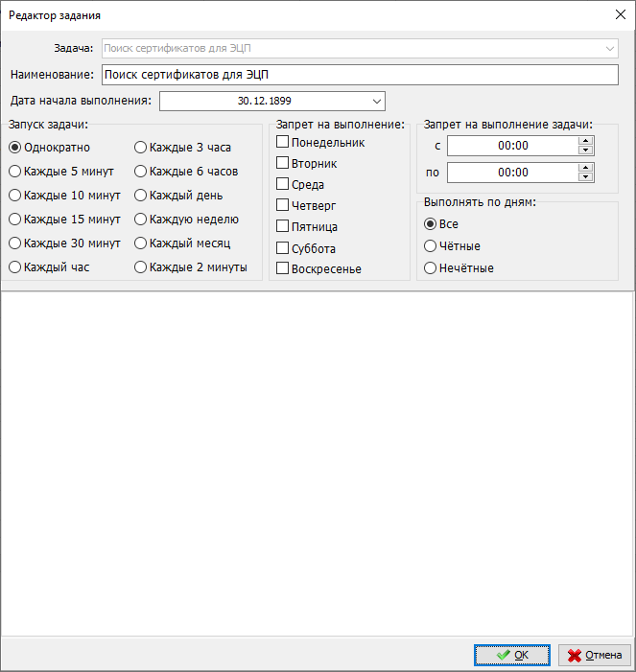Decrease the 'по' end time spinner
The image size is (636, 672).
pyautogui.click(x=585, y=177)
